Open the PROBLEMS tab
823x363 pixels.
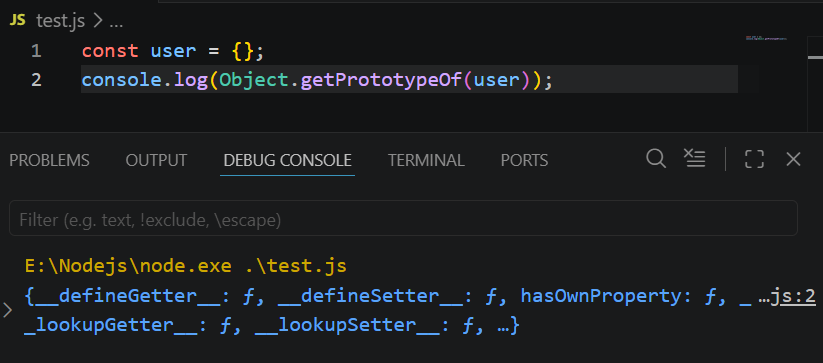[49, 160]
